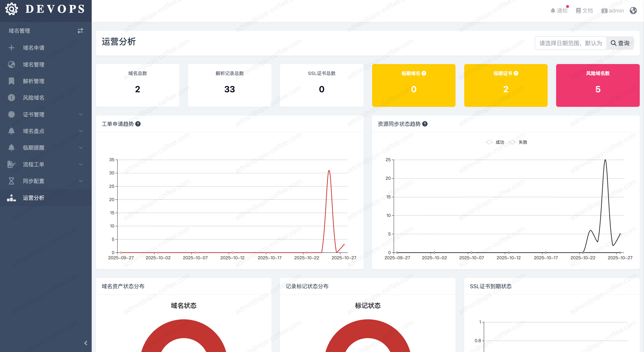Image resolution: width=644 pixels, height=352 pixels.
Task: Click the 查询 search button
Action: click(x=620, y=43)
